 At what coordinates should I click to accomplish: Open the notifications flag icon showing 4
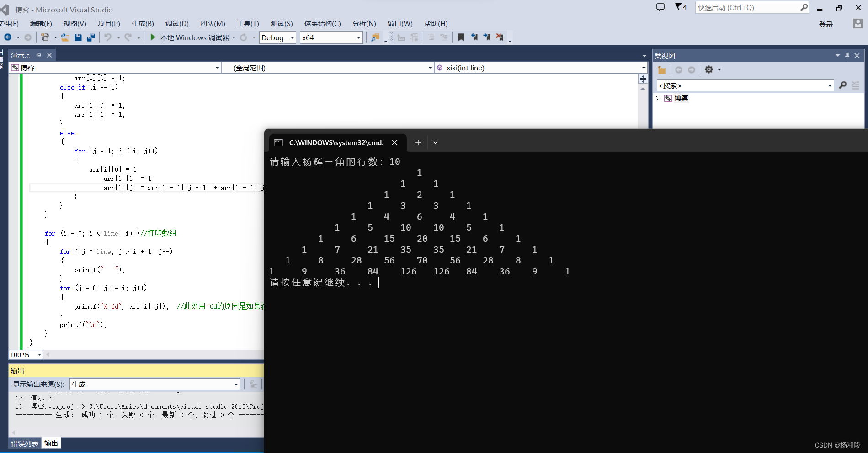pyautogui.click(x=681, y=7)
